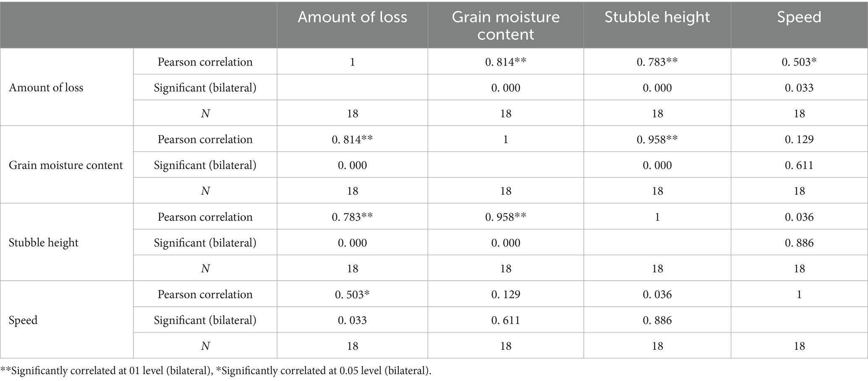
Task: Click the 0.036 value in Stubble height column
Action: click(657, 294)
